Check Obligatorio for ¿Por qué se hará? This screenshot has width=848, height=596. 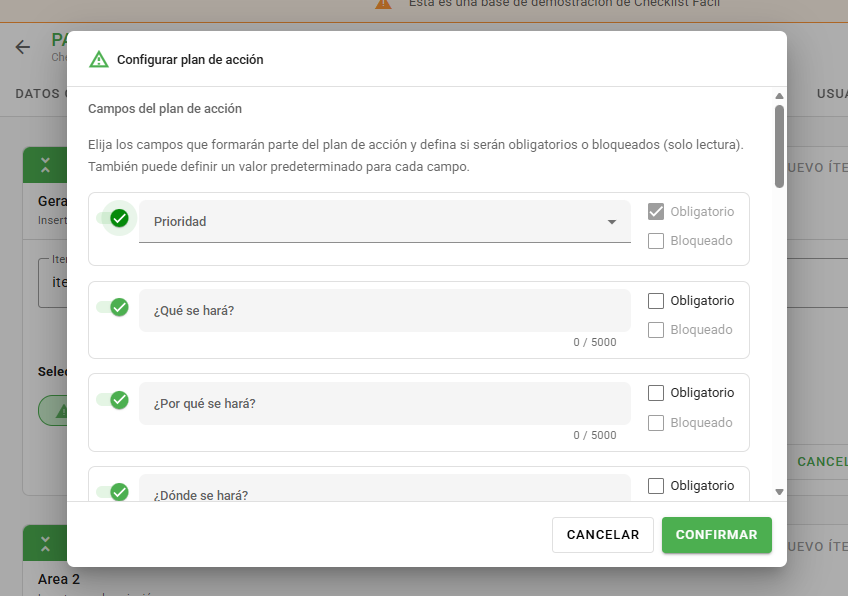655,393
